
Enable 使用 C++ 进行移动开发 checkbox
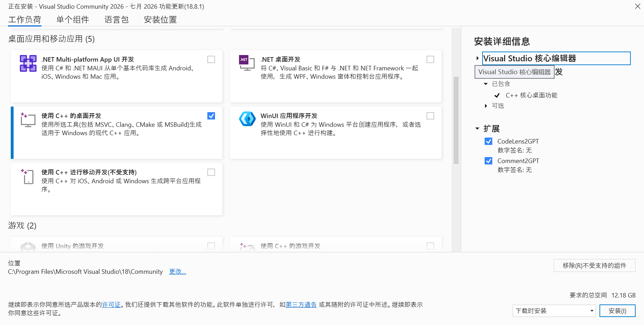[x=211, y=172]
